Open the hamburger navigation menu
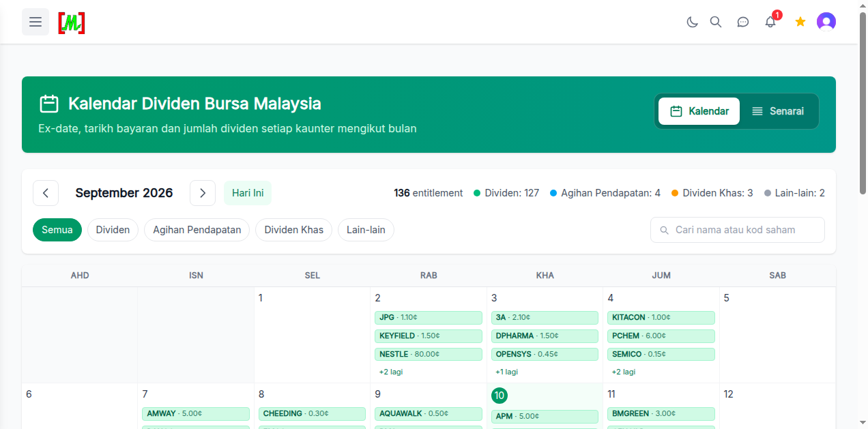 coord(35,22)
